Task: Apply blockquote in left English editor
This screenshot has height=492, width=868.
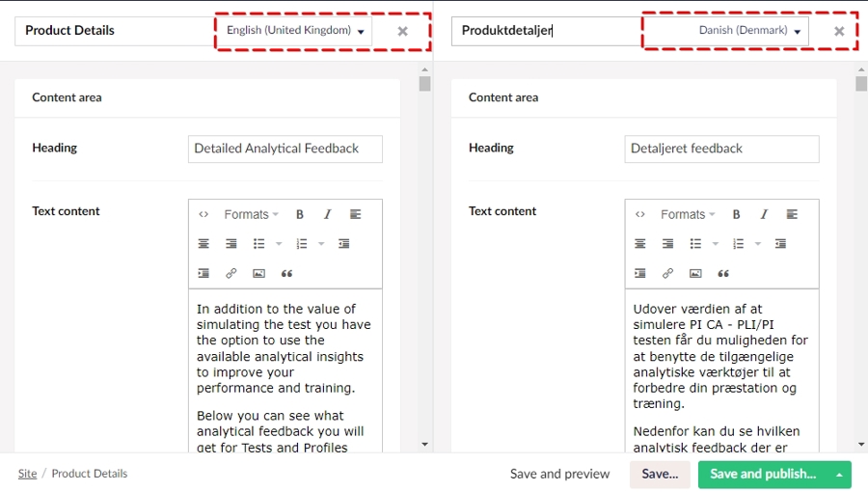Action: tap(286, 273)
